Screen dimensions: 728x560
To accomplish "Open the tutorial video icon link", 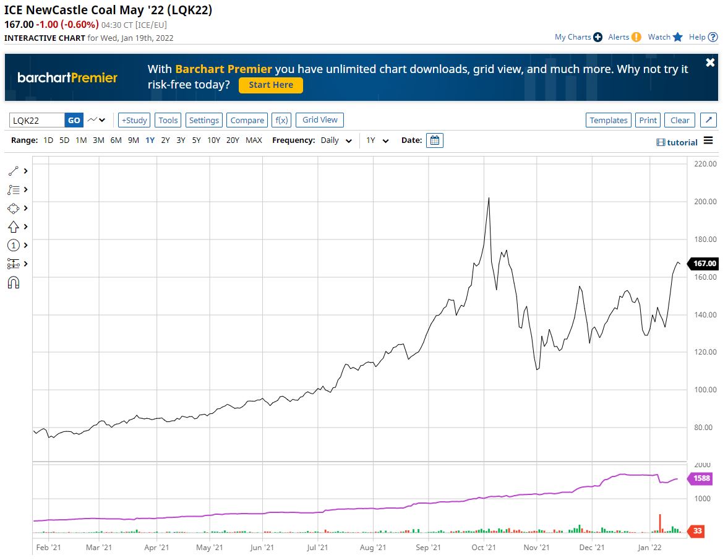I will [x=661, y=142].
